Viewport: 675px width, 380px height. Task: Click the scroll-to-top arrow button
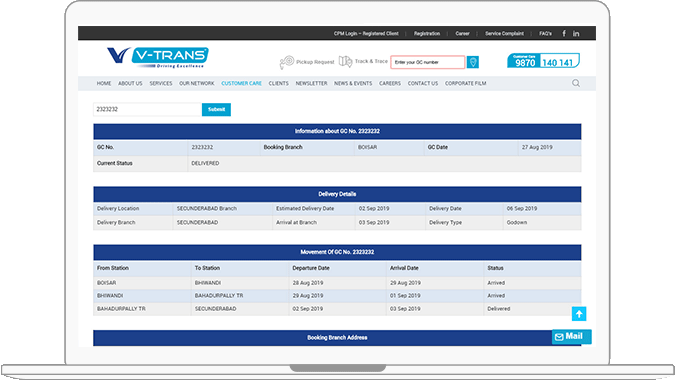(x=579, y=314)
